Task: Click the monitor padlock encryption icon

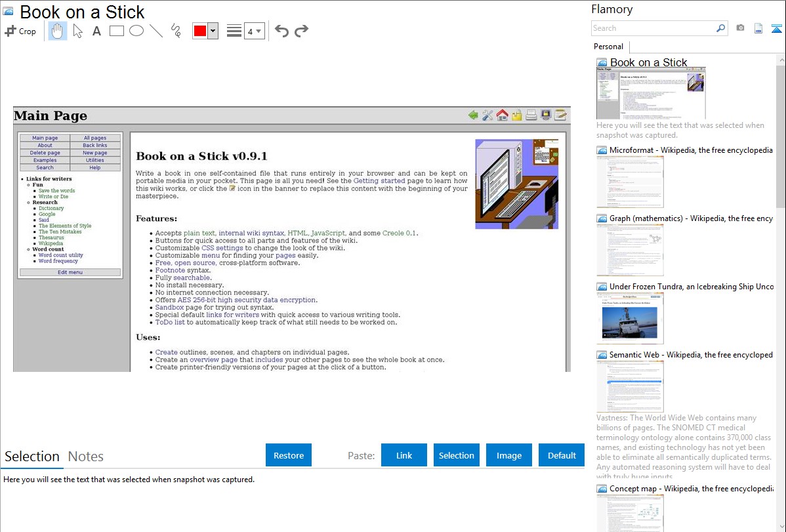Action: coord(545,115)
